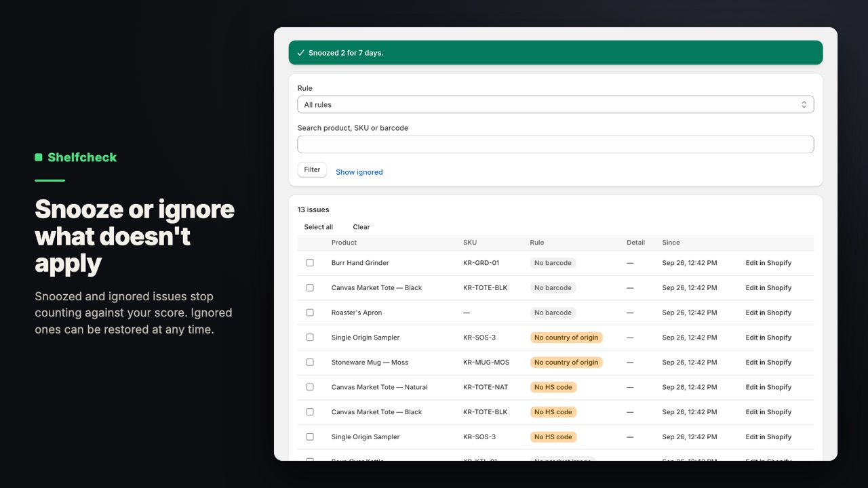Select the Roaster's Apron row checkbox

pyautogui.click(x=310, y=312)
